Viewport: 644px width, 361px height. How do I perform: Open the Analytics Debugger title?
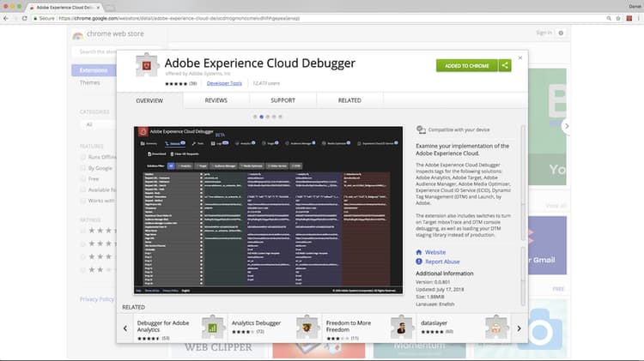point(256,323)
